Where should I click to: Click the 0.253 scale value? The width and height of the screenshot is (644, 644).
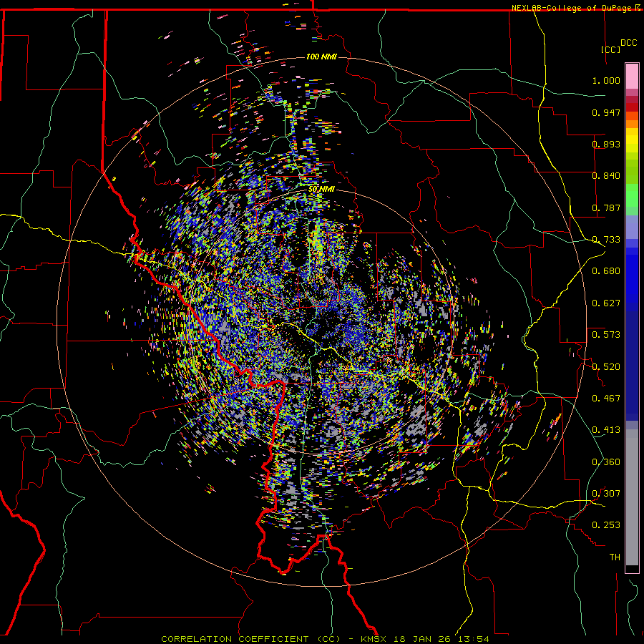606,525
